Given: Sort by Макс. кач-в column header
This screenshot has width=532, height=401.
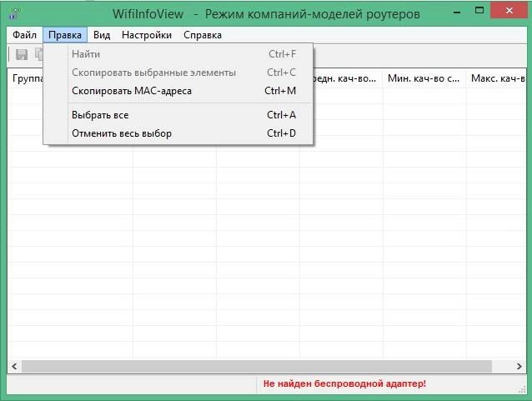Looking at the screenshot, I should click(x=496, y=78).
